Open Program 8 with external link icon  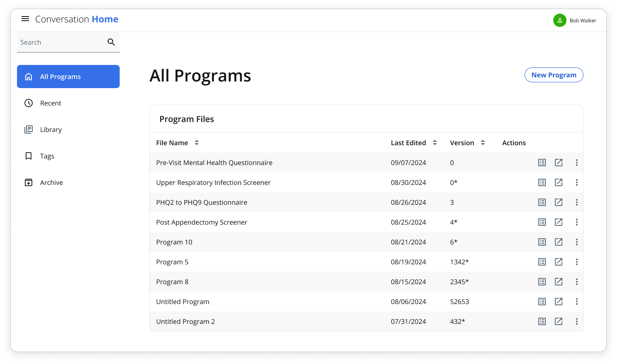pyautogui.click(x=559, y=282)
